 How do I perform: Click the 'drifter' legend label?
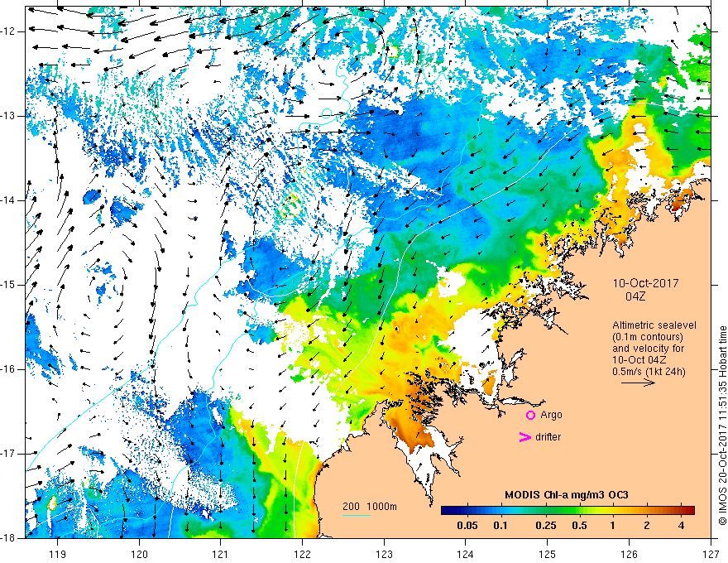tap(548, 437)
